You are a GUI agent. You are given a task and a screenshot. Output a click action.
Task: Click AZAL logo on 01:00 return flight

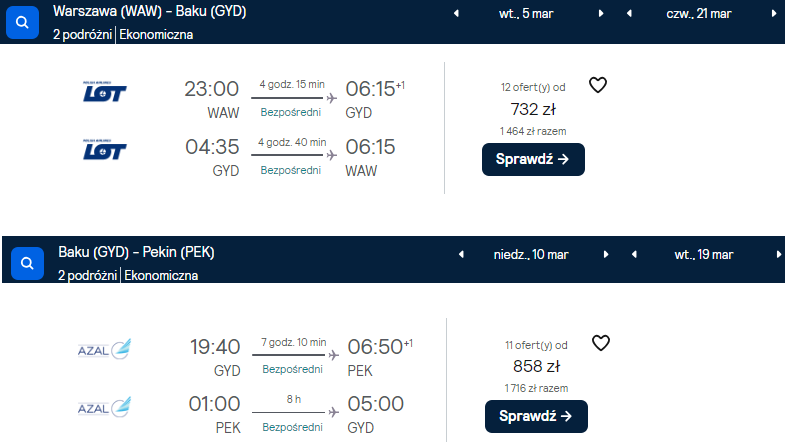click(x=104, y=407)
